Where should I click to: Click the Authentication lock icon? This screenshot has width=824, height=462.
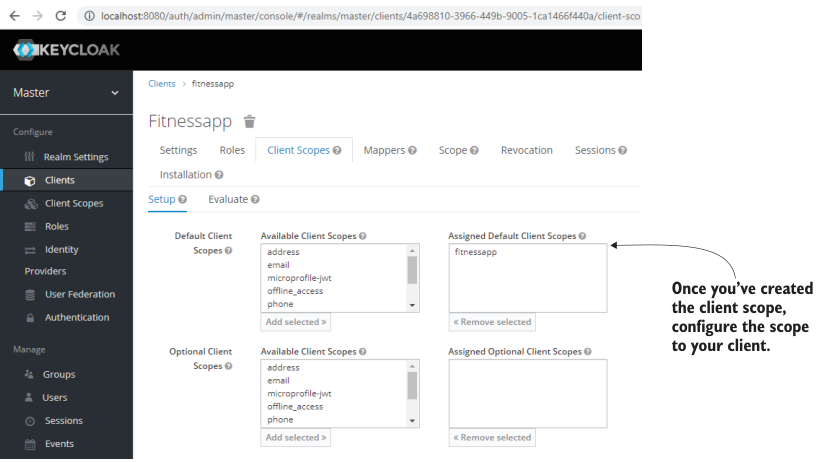point(30,318)
